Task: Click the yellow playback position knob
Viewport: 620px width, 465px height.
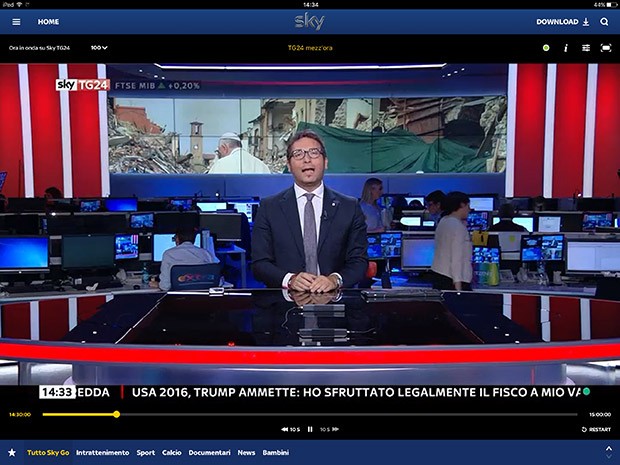Action: point(116,414)
